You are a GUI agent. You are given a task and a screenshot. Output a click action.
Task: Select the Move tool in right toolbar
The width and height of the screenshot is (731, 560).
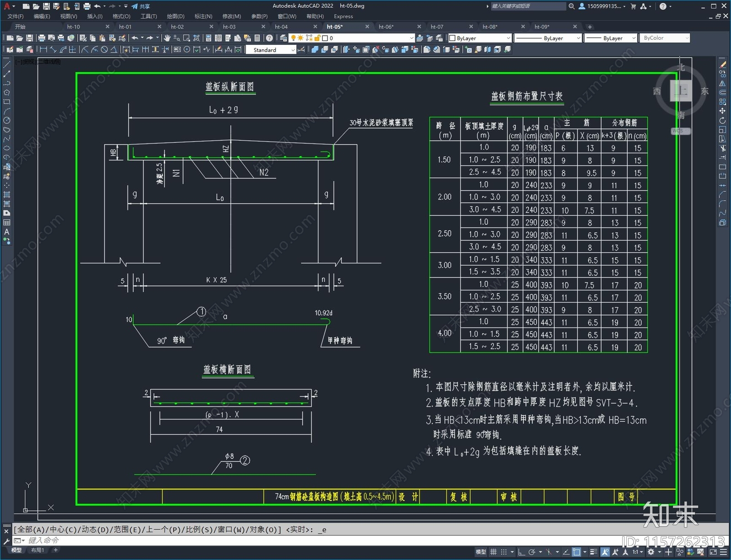(722, 111)
